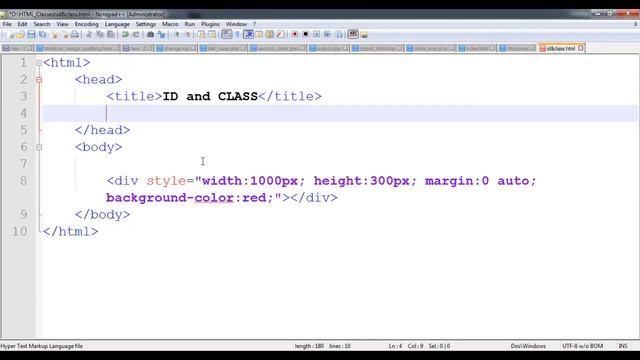Collapse the html fold marker on line 1

[x=39, y=63]
